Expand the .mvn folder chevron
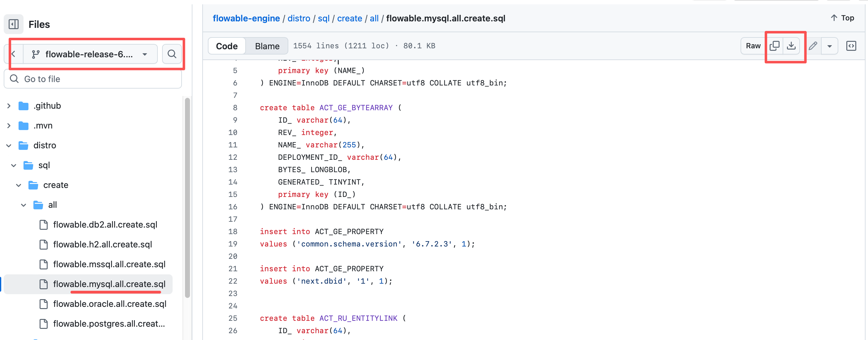 pos(9,126)
